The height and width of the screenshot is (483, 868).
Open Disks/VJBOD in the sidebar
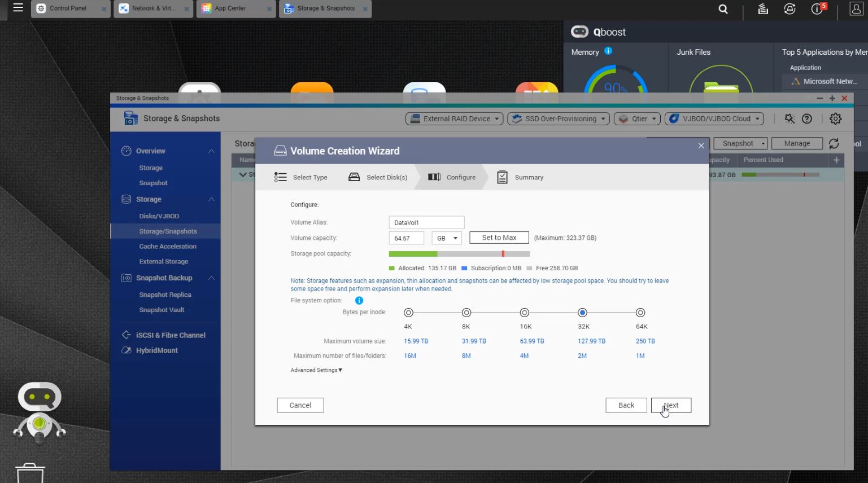(159, 216)
